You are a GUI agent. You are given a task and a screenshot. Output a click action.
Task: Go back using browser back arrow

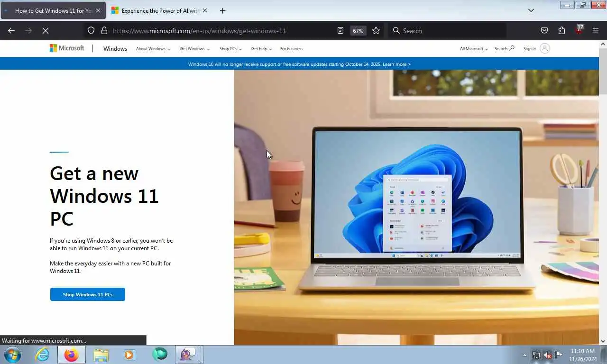(x=11, y=31)
